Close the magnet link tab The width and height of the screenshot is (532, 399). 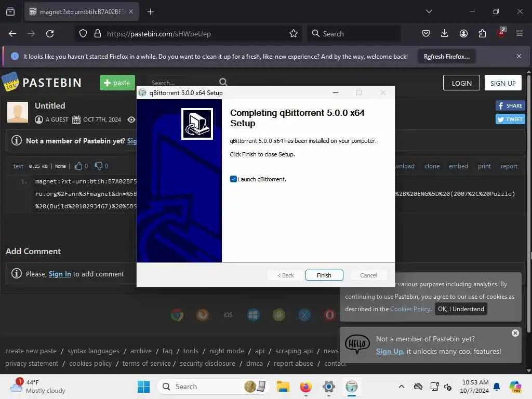(131, 11)
